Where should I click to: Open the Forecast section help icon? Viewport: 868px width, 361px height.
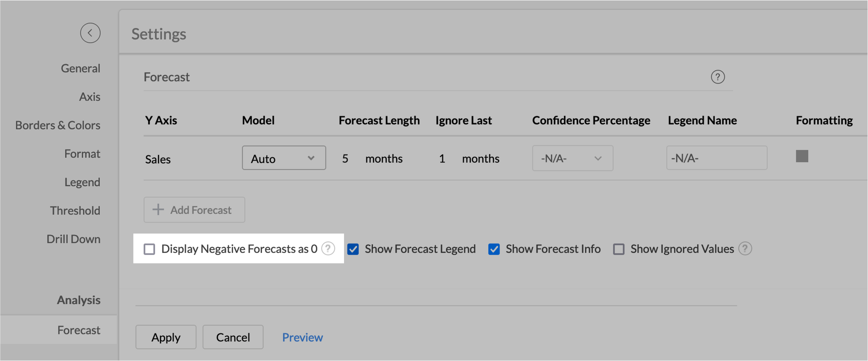[717, 77]
